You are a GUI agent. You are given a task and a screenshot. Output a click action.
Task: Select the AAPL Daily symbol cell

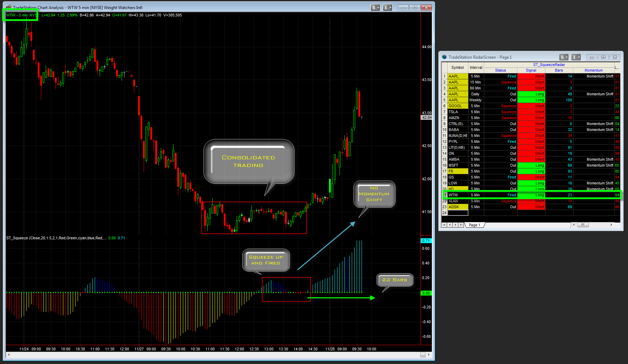pyautogui.click(x=458, y=94)
